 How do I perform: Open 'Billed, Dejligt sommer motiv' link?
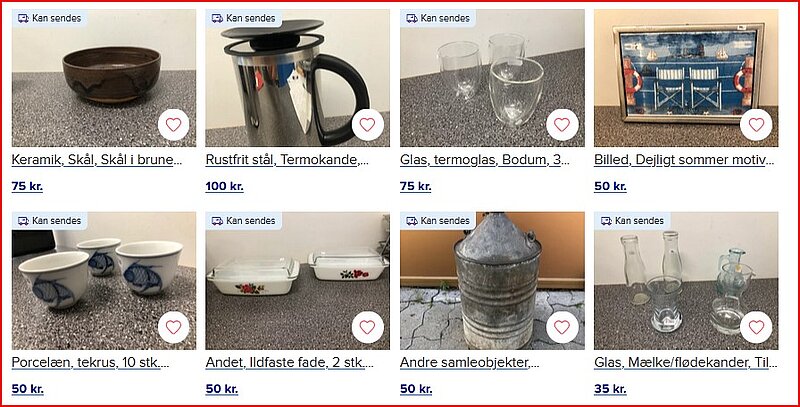pos(684,160)
